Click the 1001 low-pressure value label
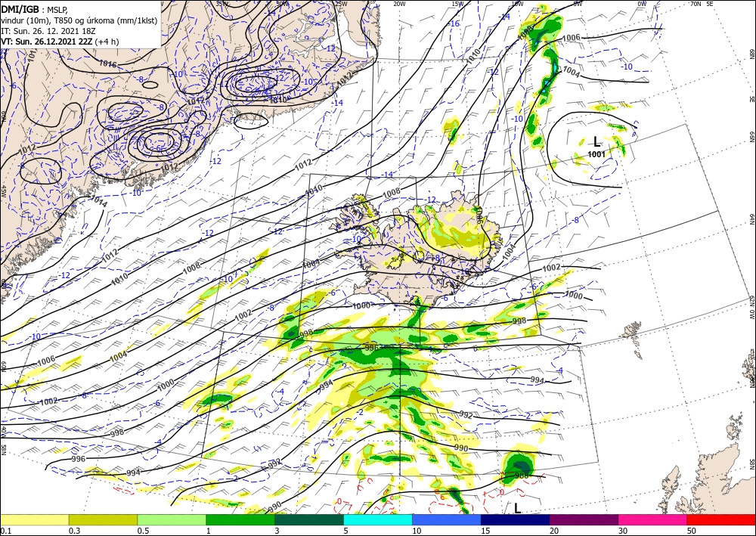The image size is (756, 536). click(x=596, y=154)
